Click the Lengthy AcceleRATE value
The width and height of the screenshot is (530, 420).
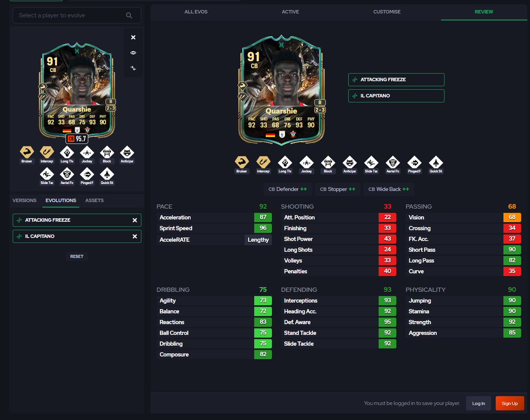[x=258, y=240]
